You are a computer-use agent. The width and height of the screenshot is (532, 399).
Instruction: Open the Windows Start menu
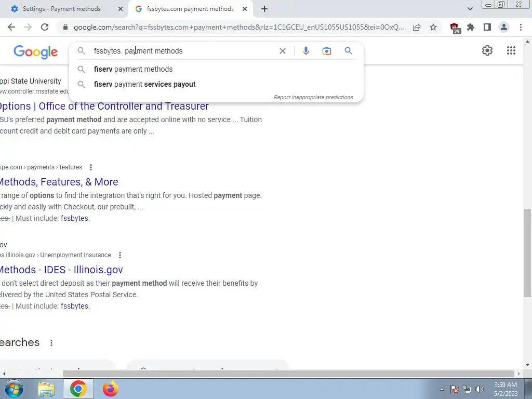[14, 389]
